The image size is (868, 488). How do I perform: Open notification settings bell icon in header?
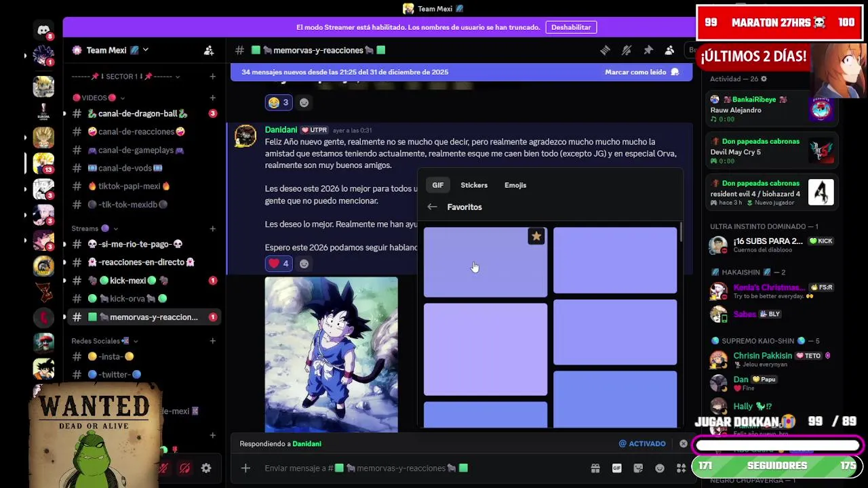[x=627, y=50]
